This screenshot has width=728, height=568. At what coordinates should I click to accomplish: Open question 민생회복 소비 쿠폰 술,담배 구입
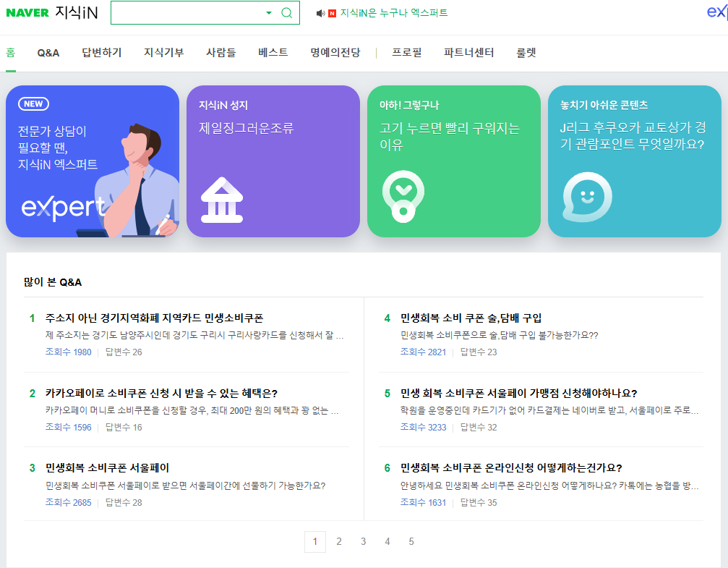471,318
